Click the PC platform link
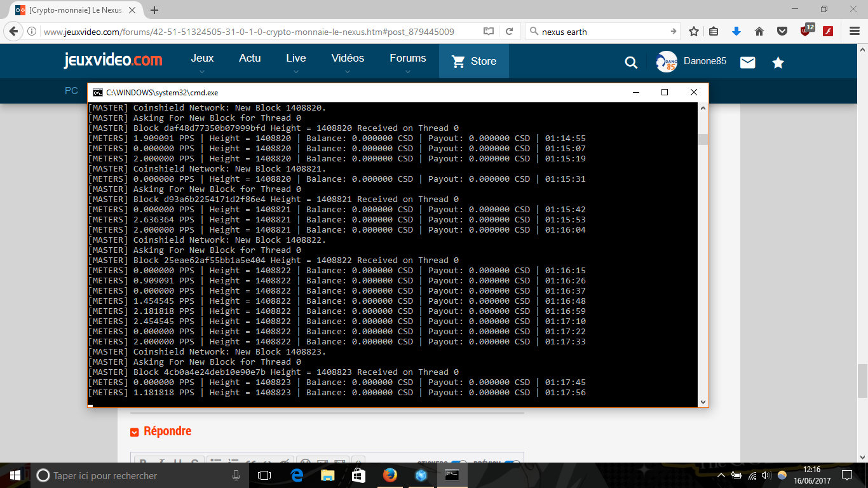The height and width of the screenshot is (488, 868). 71,91
